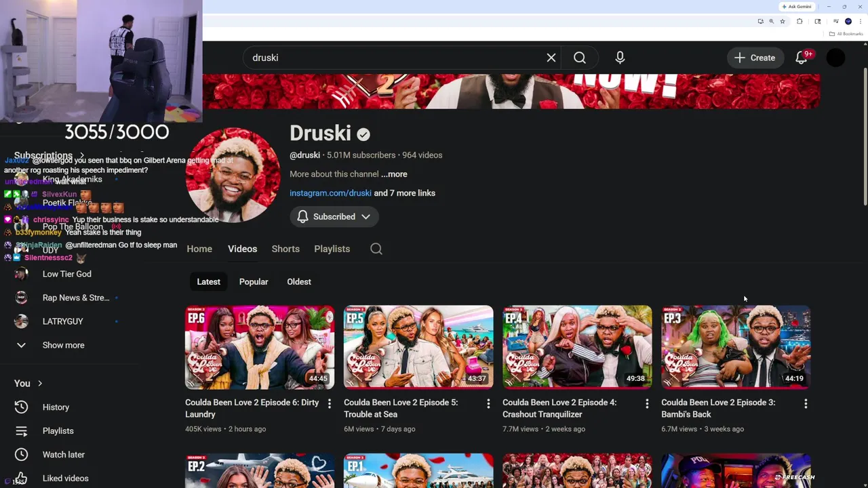This screenshot has height=488, width=868.
Task: Click the sidebar Playlists list icon
Action: point(21,431)
